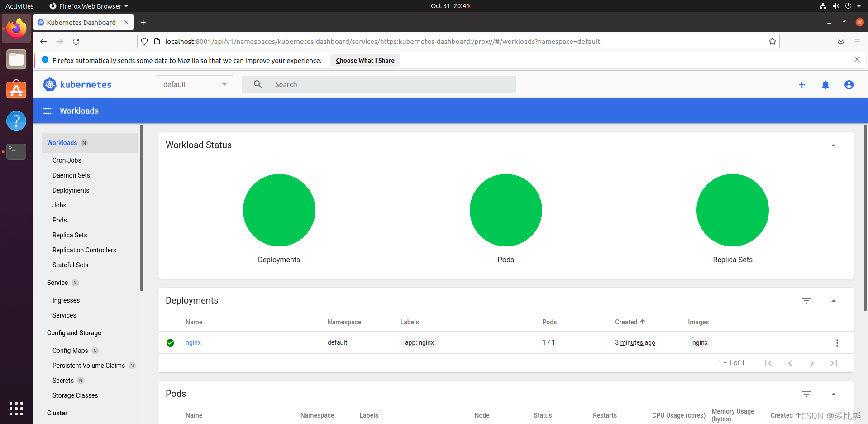Image resolution: width=868 pixels, height=424 pixels.
Task: Open Ingresses in sidebar
Action: 66,300
